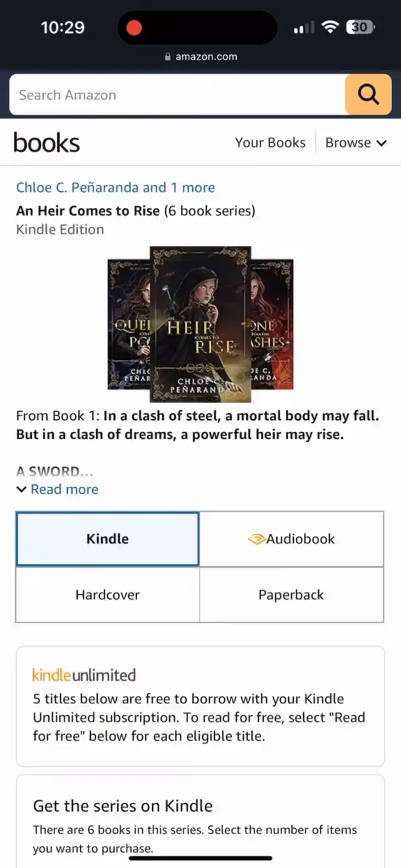Select the Hardcover format option
This screenshot has width=401, height=868.
[x=107, y=595]
